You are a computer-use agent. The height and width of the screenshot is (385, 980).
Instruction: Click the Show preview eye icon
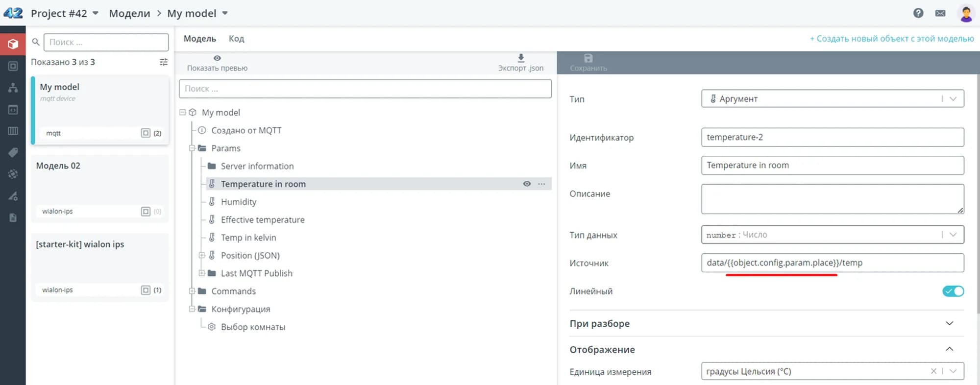[217, 58]
